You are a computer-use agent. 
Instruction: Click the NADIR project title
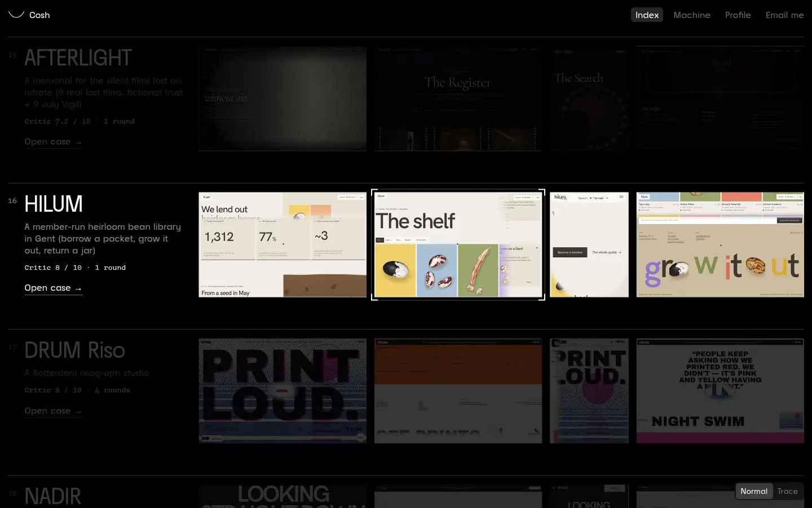52,497
